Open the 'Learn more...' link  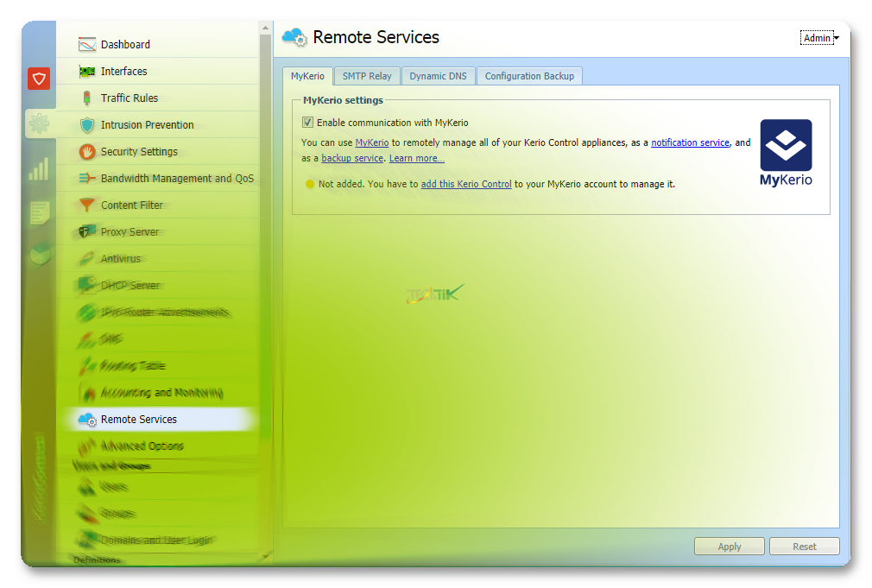[x=416, y=159]
